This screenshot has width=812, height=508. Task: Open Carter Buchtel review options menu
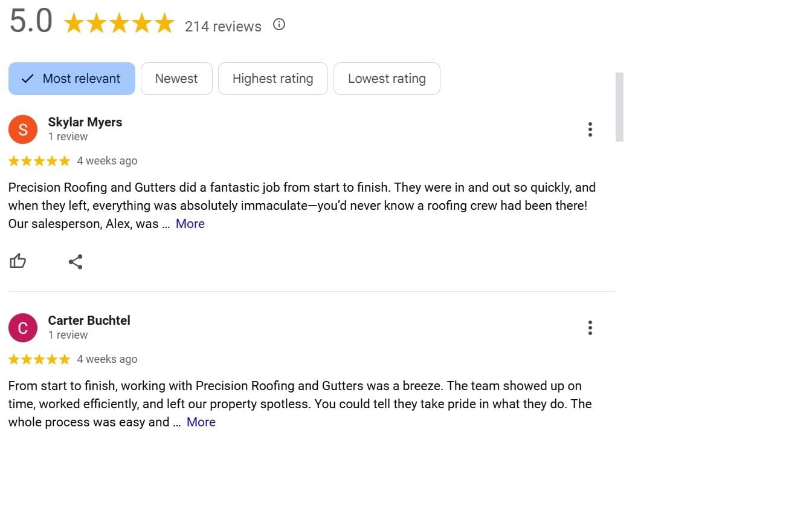coord(590,328)
